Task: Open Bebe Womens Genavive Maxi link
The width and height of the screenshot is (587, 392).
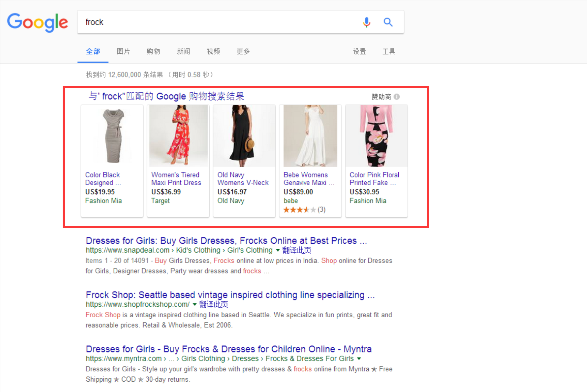Action: pos(309,179)
